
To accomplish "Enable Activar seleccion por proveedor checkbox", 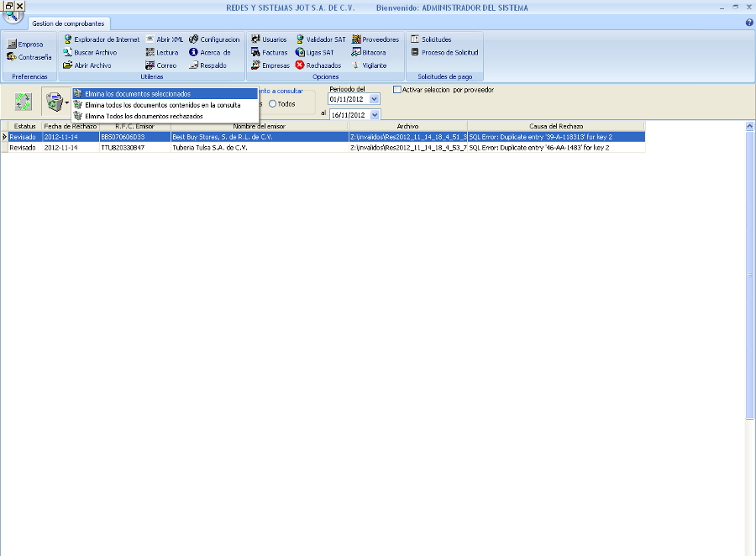I will pyautogui.click(x=398, y=90).
